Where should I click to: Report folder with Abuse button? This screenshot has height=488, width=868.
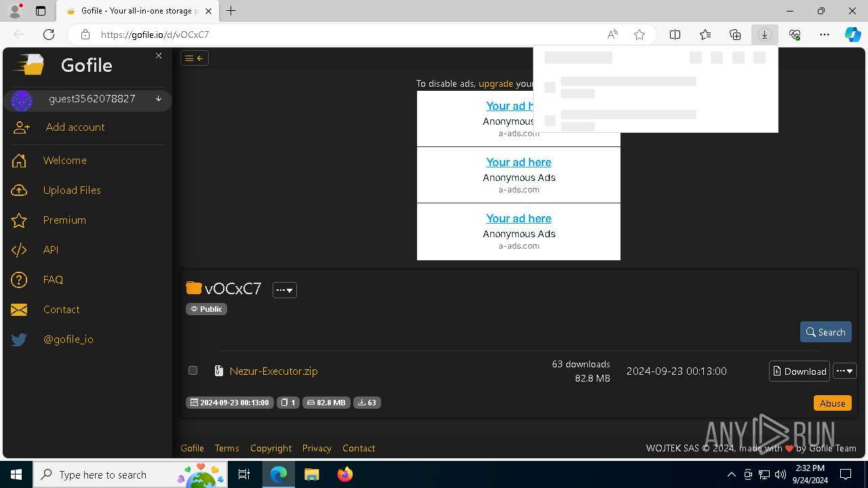click(833, 403)
